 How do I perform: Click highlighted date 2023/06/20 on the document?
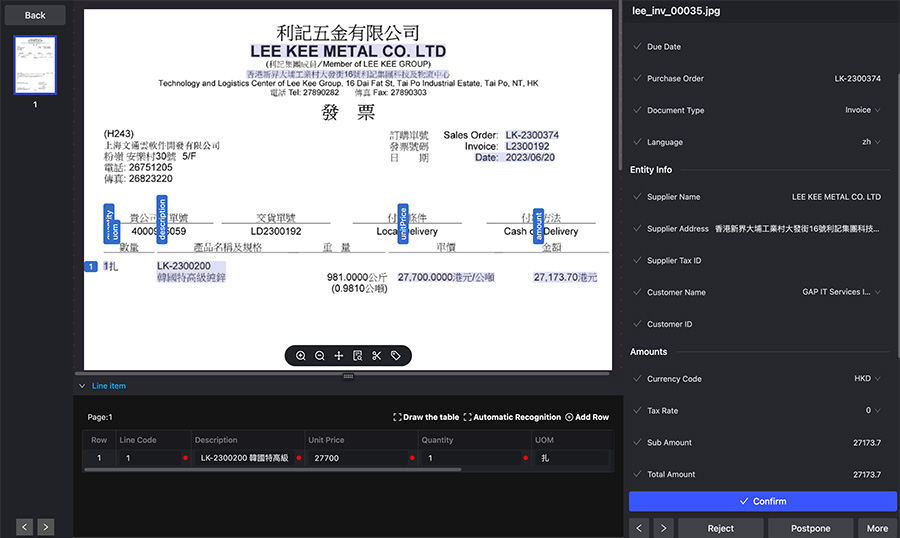(530, 157)
